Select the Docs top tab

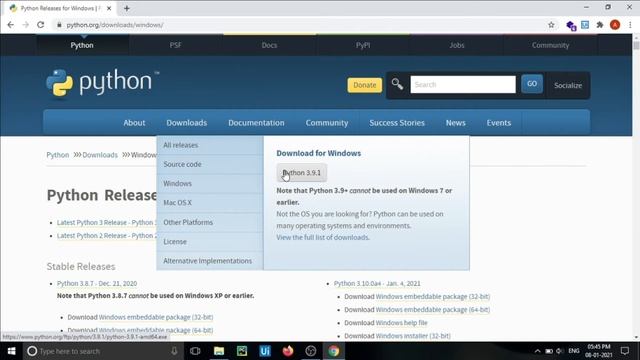[269, 45]
